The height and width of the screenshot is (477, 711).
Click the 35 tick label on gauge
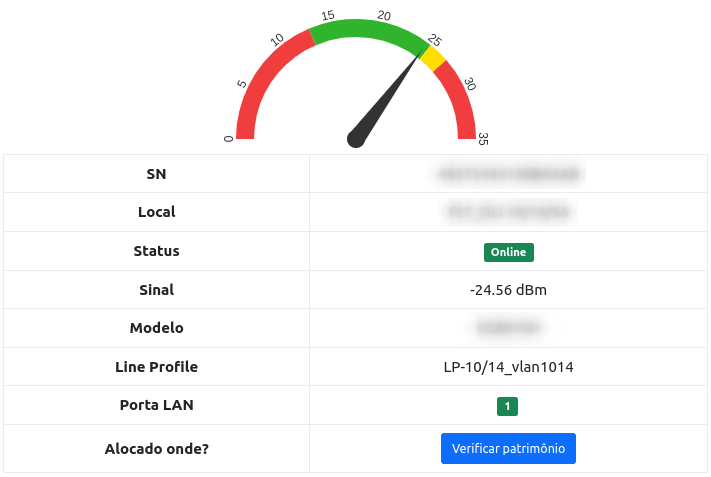point(483,139)
